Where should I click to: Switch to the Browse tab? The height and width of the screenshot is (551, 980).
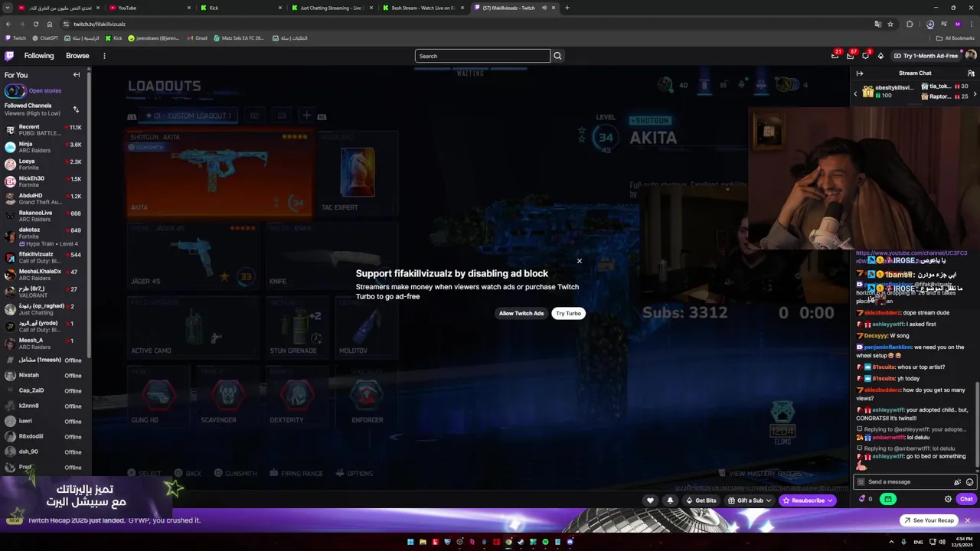tap(77, 56)
